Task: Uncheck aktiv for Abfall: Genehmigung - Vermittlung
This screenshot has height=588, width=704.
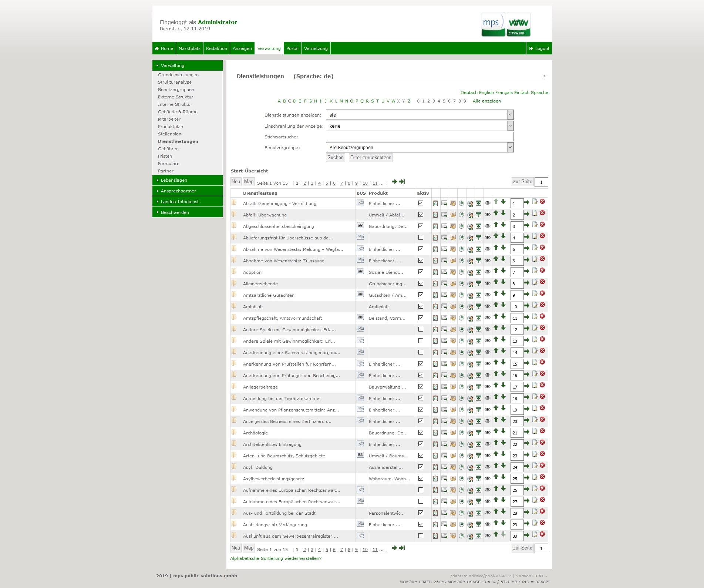Action: 421,203
